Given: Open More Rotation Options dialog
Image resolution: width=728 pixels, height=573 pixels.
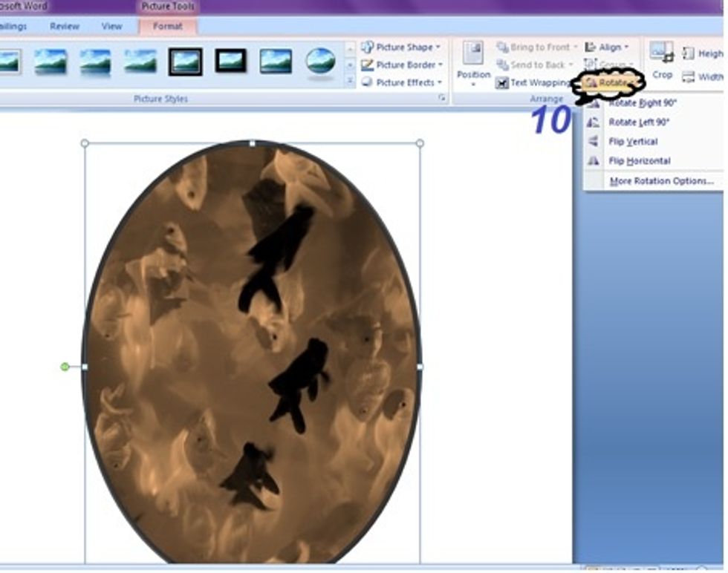Looking at the screenshot, I should (x=660, y=181).
